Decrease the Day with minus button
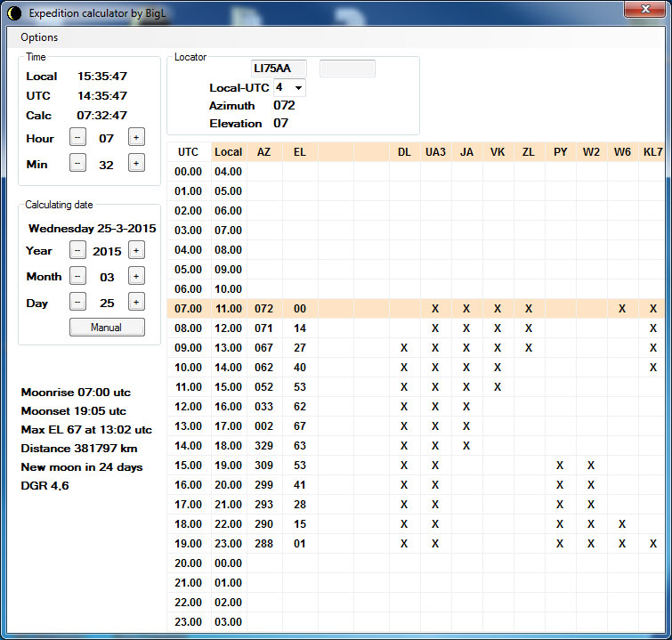 pyautogui.click(x=78, y=302)
